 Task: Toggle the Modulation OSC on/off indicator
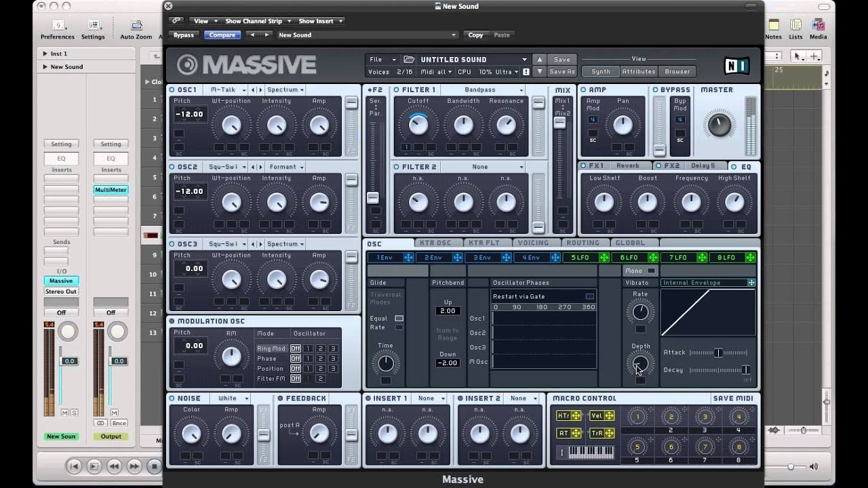click(x=172, y=321)
